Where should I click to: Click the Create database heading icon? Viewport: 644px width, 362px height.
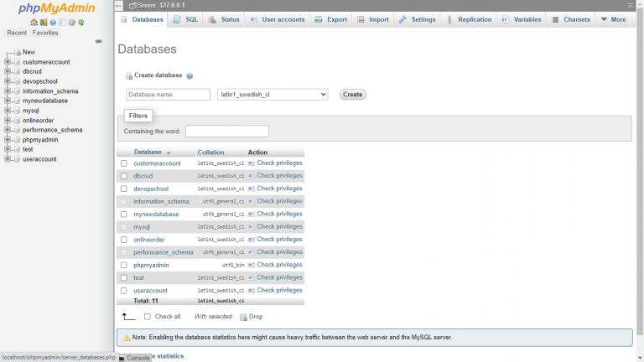coord(129,76)
